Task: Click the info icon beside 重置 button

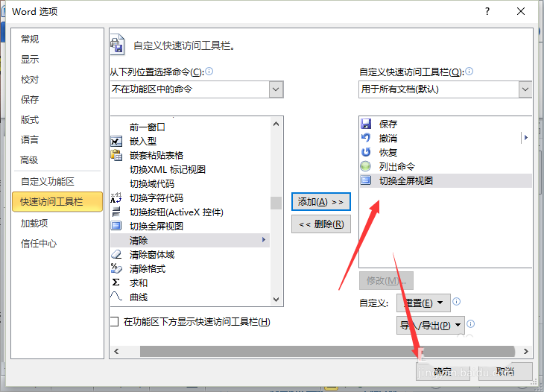Action: (457, 302)
